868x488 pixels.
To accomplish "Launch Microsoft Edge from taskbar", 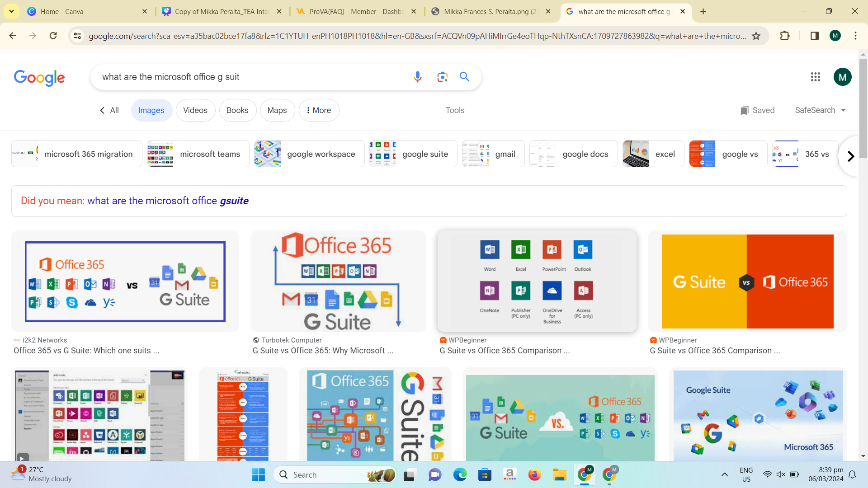I will pyautogui.click(x=460, y=475).
